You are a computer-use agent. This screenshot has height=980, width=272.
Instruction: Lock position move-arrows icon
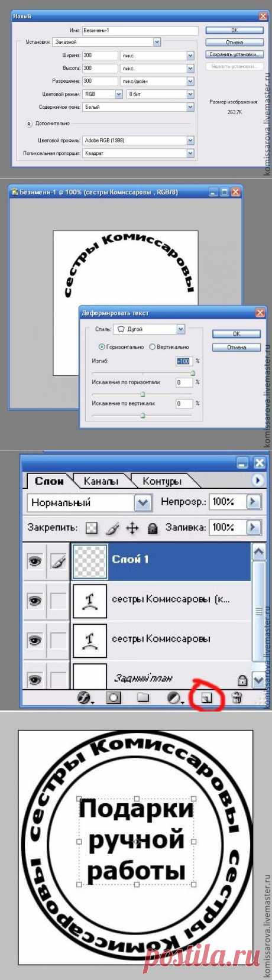tap(132, 528)
